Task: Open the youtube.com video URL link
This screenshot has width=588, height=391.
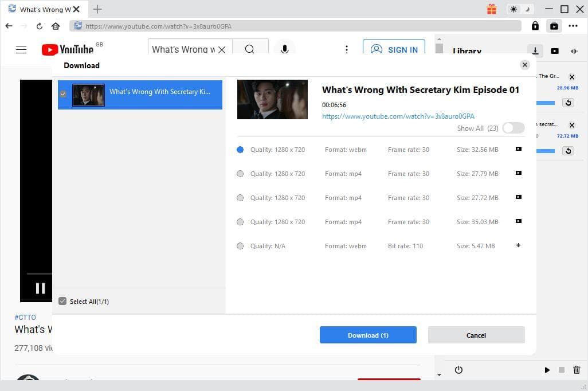Action: (398, 116)
